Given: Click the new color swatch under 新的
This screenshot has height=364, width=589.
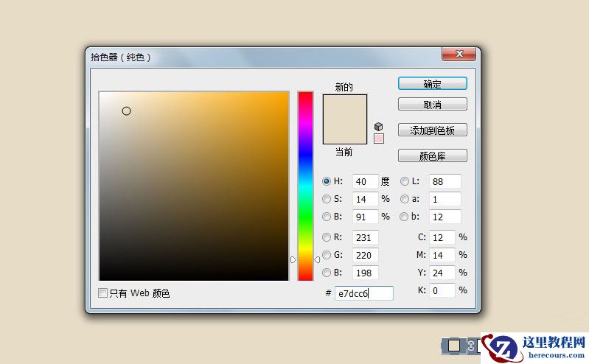Looking at the screenshot, I should pos(345,107).
